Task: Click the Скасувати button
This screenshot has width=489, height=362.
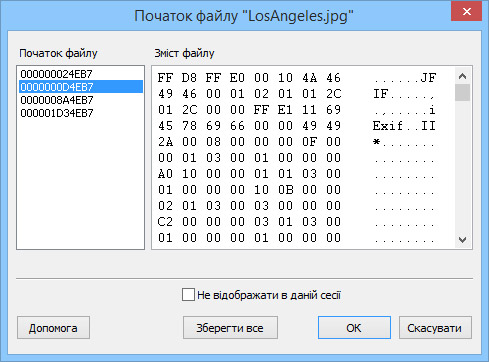Action: [435, 328]
